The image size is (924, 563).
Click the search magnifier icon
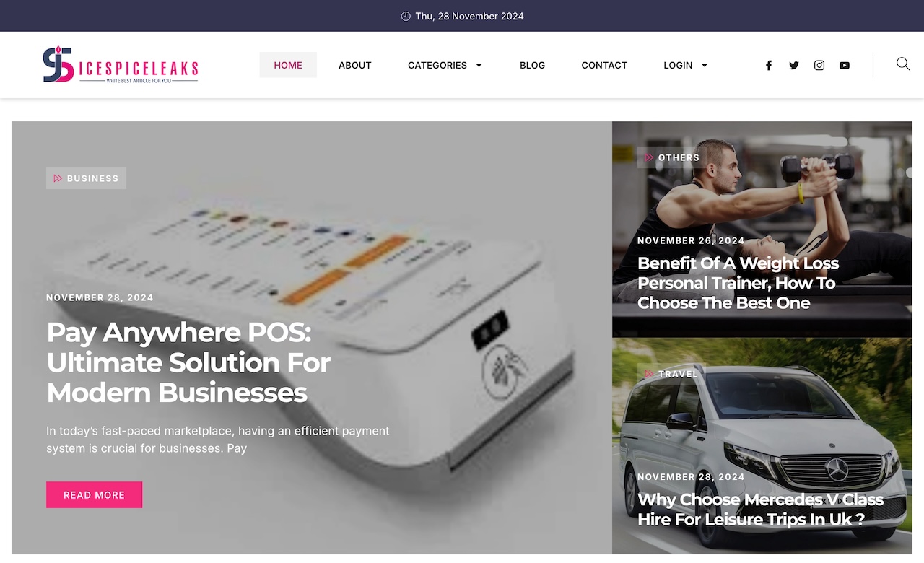coord(903,64)
